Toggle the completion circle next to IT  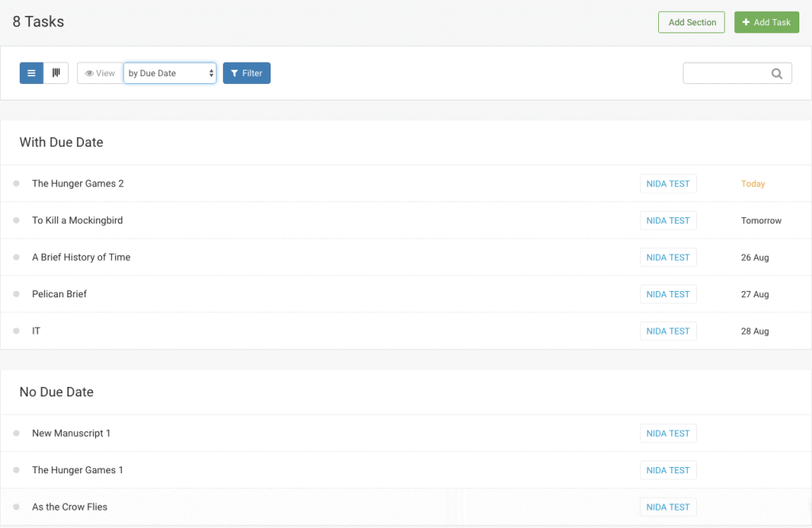tap(17, 331)
